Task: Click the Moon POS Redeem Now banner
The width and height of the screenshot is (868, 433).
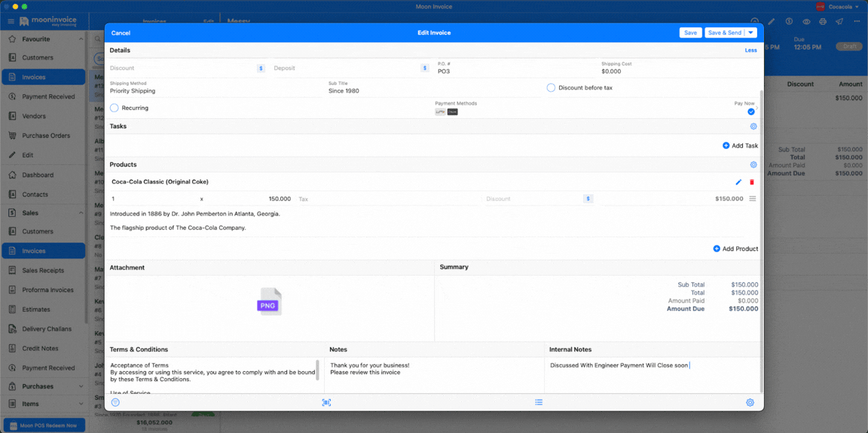Action: [x=44, y=425]
